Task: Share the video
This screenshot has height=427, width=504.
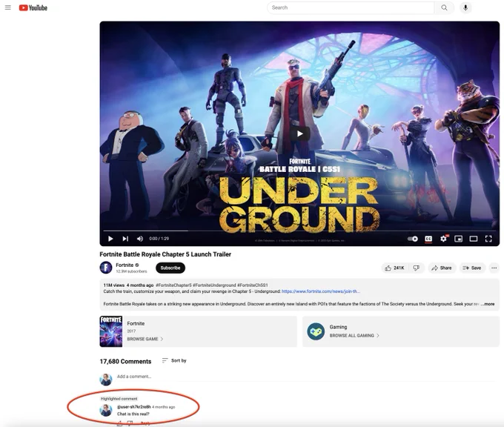Action: click(x=442, y=268)
